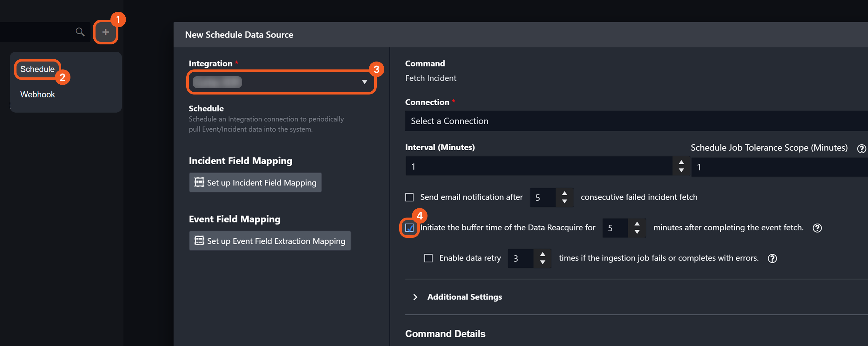The image size is (868, 346).
Task: Open help icon for data retry option
Action: pyautogui.click(x=772, y=258)
